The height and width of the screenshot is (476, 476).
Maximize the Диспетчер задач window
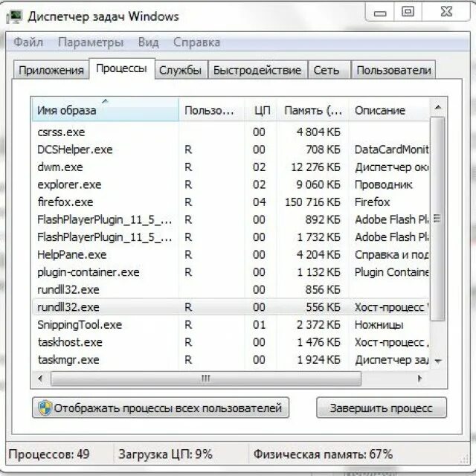(x=408, y=12)
